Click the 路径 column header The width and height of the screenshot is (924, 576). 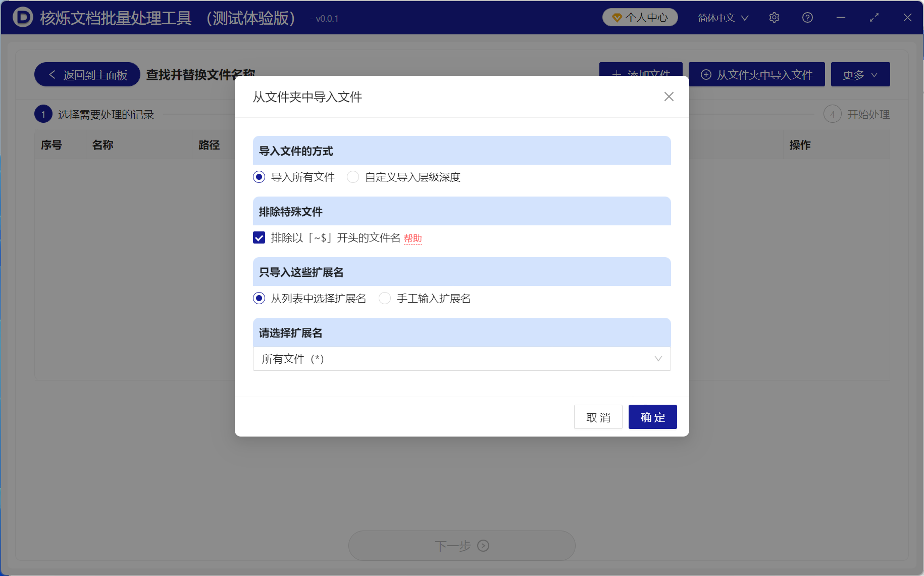point(209,145)
